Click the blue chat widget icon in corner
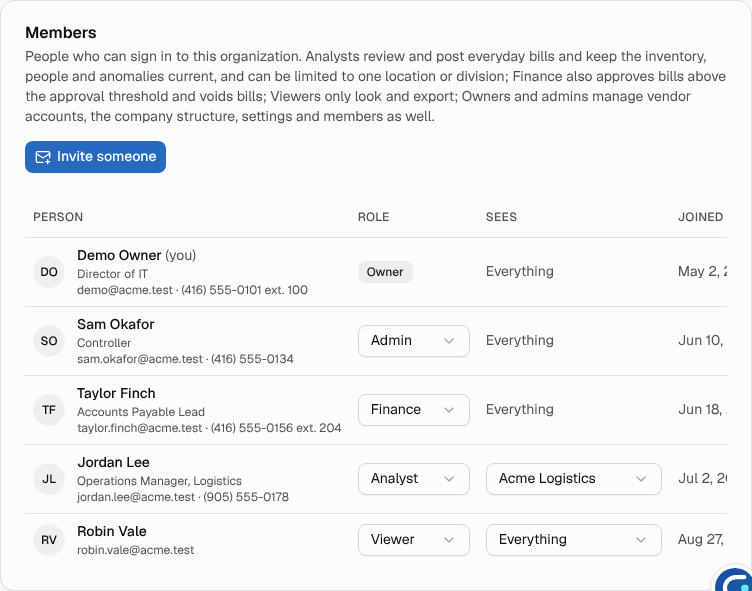 point(734,581)
